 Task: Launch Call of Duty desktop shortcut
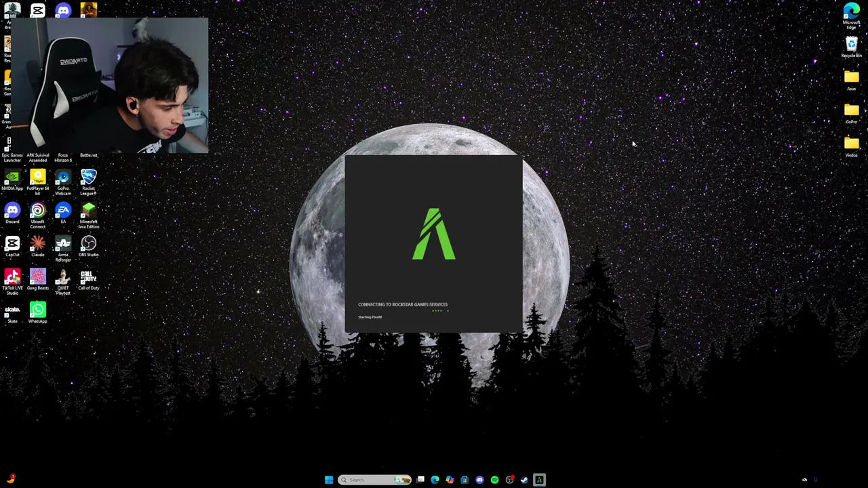click(88, 279)
